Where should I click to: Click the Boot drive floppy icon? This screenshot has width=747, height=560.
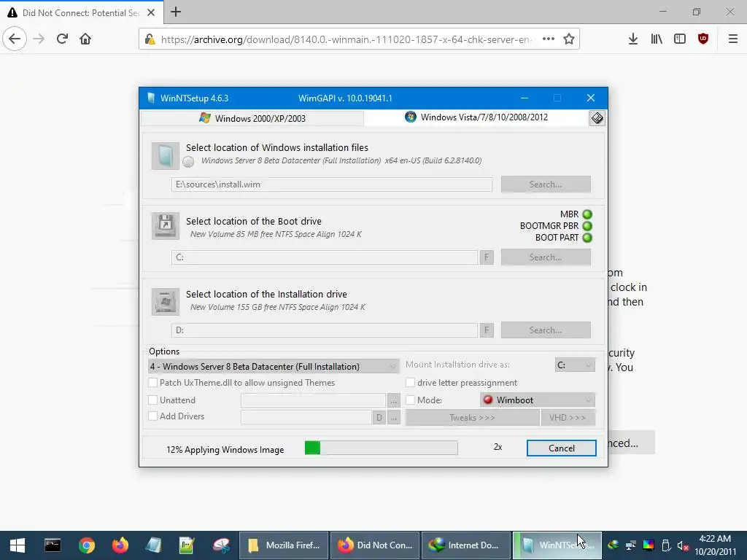coord(166,226)
